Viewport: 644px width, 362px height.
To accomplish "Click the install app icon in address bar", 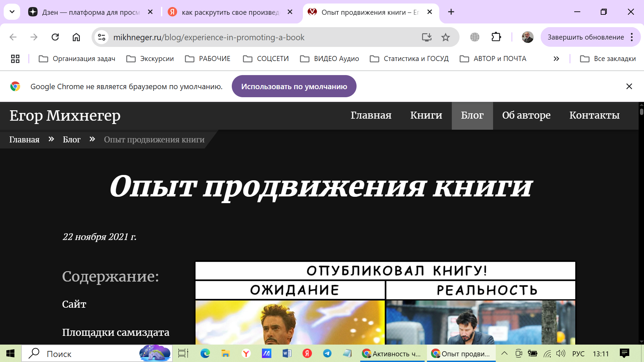I will click(x=426, y=37).
